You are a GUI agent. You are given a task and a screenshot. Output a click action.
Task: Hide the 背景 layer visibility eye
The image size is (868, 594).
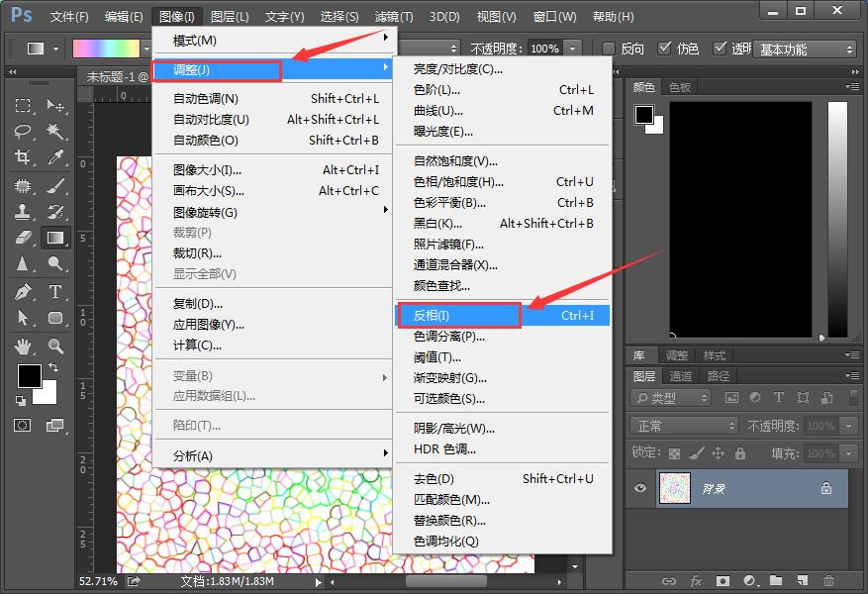pos(639,488)
